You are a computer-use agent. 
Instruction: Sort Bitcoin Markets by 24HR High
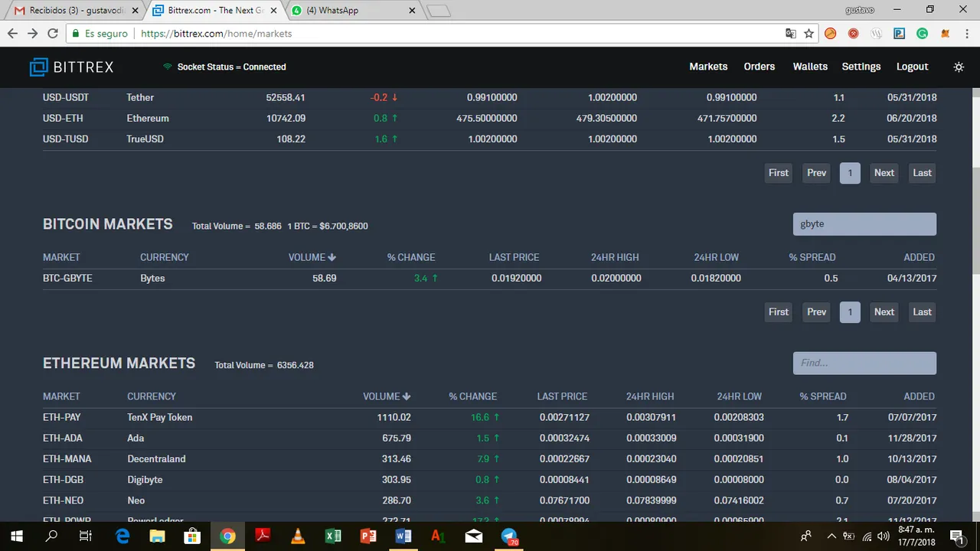click(x=615, y=257)
